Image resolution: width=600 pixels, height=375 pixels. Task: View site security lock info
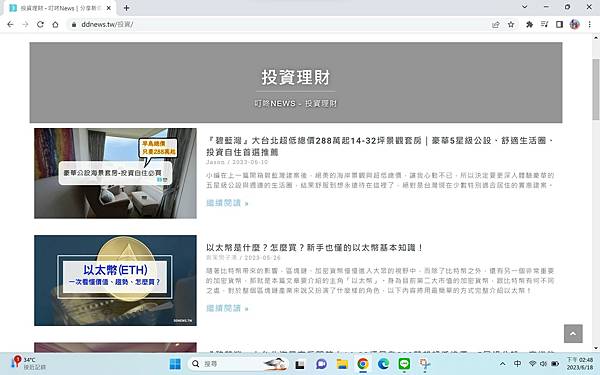pos(74,24)
